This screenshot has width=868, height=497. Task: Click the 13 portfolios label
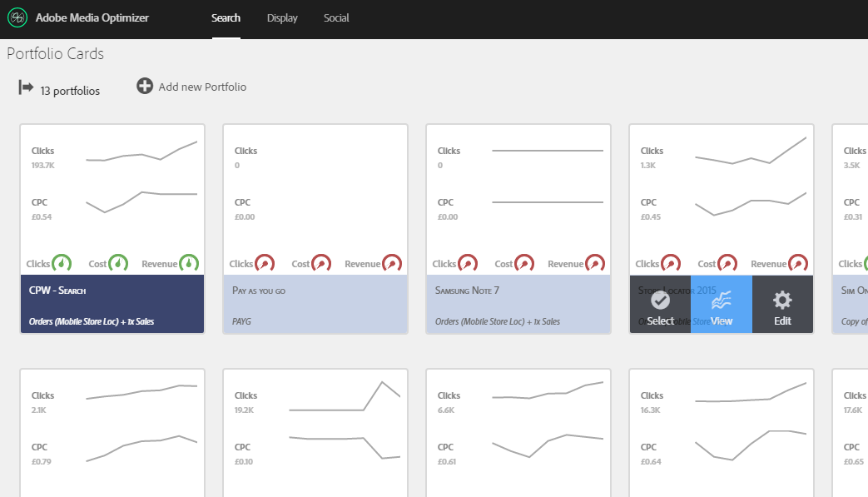pos(70,91)
